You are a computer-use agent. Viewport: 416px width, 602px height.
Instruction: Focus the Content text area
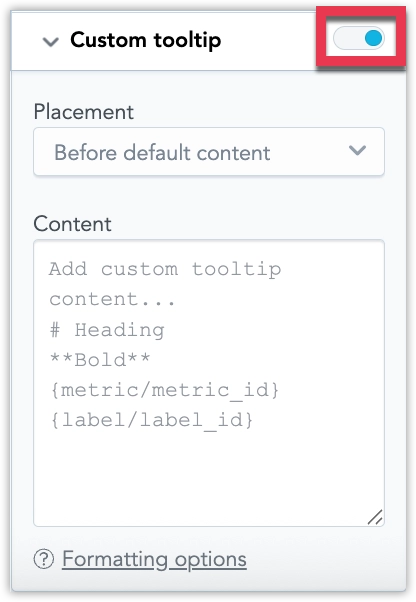[x=209, y=383]
